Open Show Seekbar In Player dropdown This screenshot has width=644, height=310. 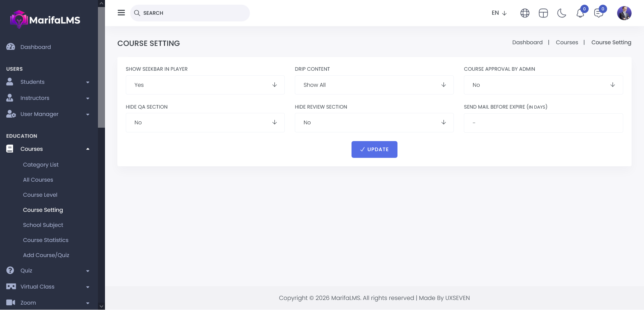click(205, 85)
